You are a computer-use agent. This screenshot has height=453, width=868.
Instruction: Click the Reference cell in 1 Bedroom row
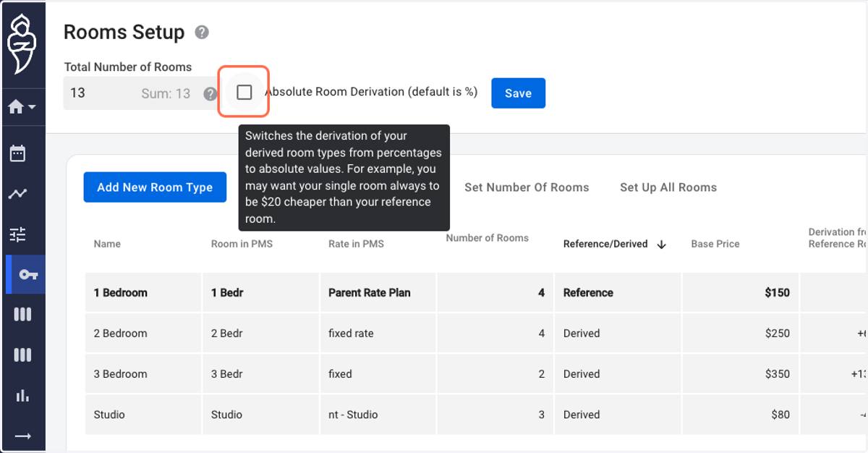click(617, 293)
